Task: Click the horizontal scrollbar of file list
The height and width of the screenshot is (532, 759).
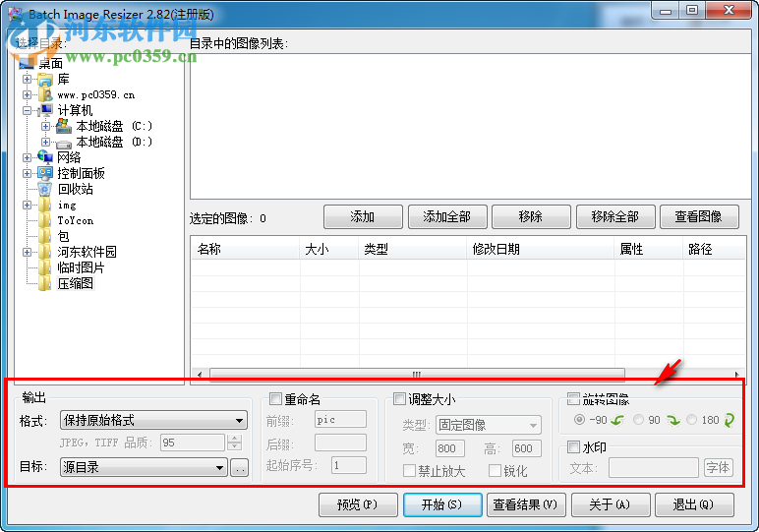Action: 416,375
